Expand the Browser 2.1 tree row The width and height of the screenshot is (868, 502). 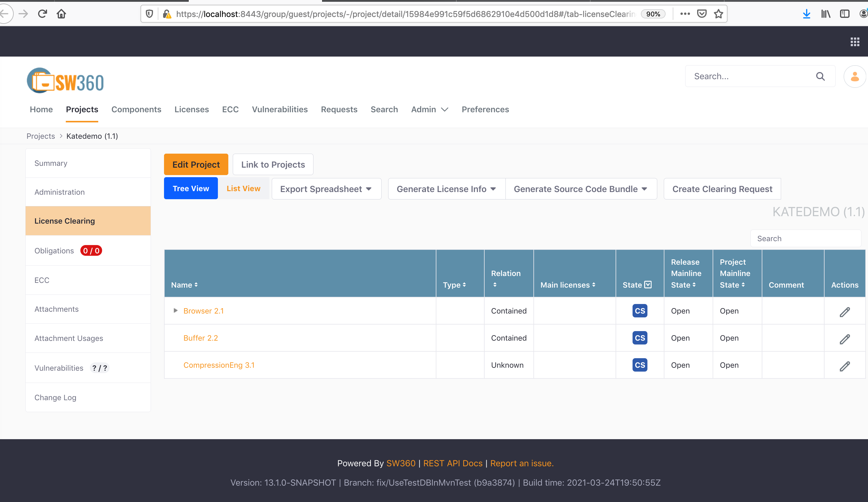(x=175, y=311)
